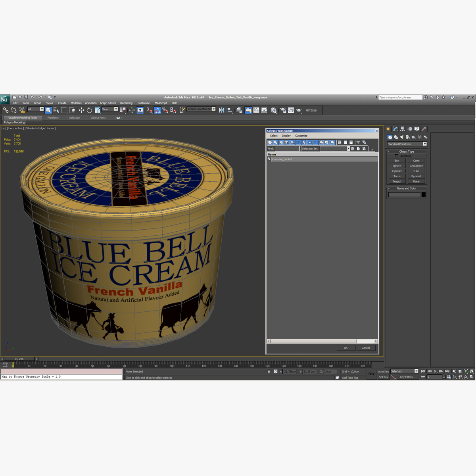The height and width of the screenshot is (476, 476).
Task: Select Shapes category in Create panel
Action: [396, 137]
